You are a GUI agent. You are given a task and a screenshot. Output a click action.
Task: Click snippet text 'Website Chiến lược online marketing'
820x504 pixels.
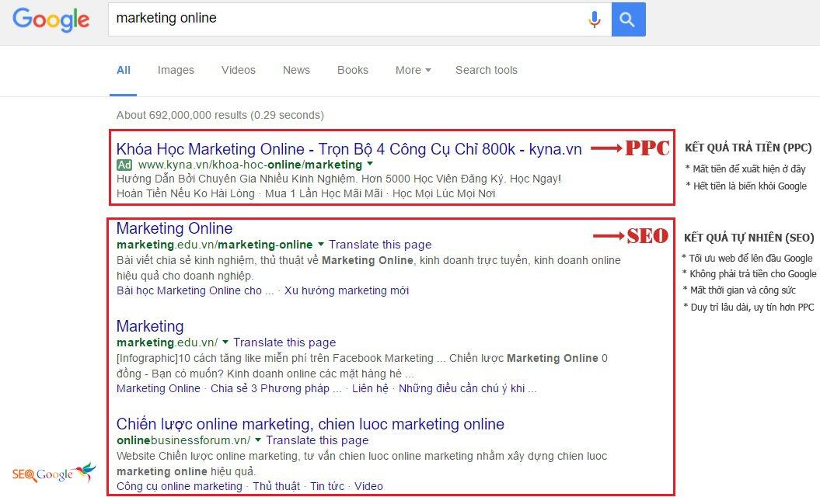tap(208, 456)
